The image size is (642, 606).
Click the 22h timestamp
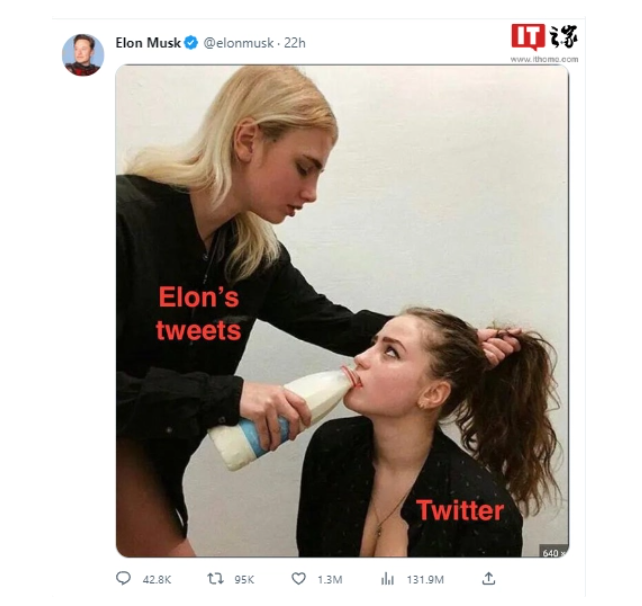[295, 43]
